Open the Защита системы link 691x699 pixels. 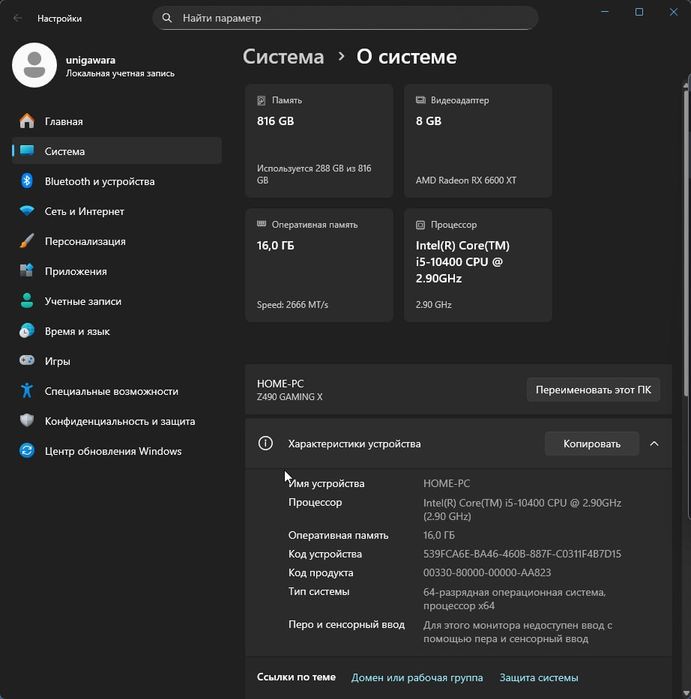tap(538, 677)
